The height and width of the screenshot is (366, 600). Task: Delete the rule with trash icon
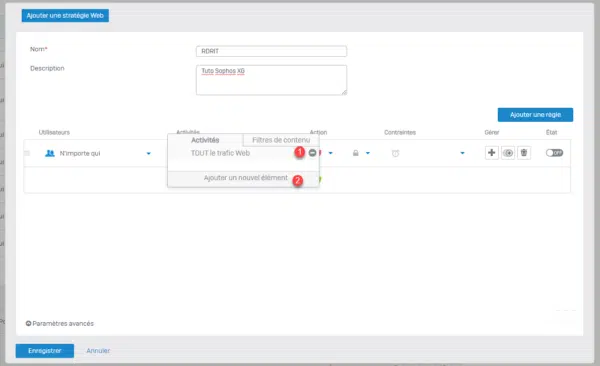(524, 153)
